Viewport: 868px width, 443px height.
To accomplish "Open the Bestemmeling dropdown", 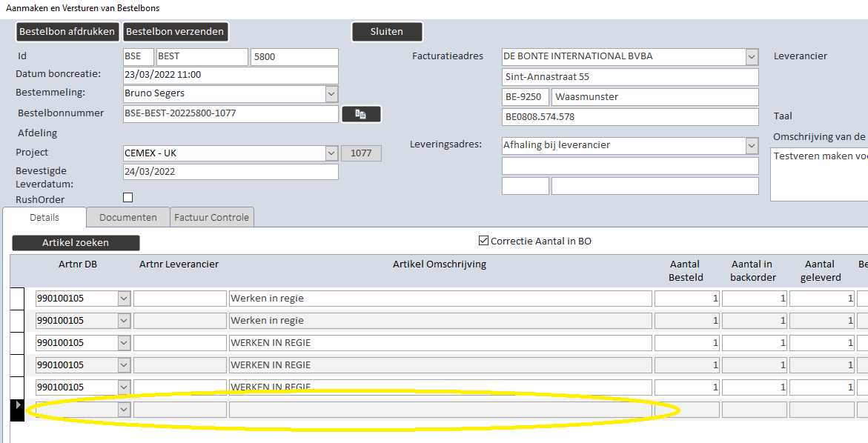I will coord(331,93).
